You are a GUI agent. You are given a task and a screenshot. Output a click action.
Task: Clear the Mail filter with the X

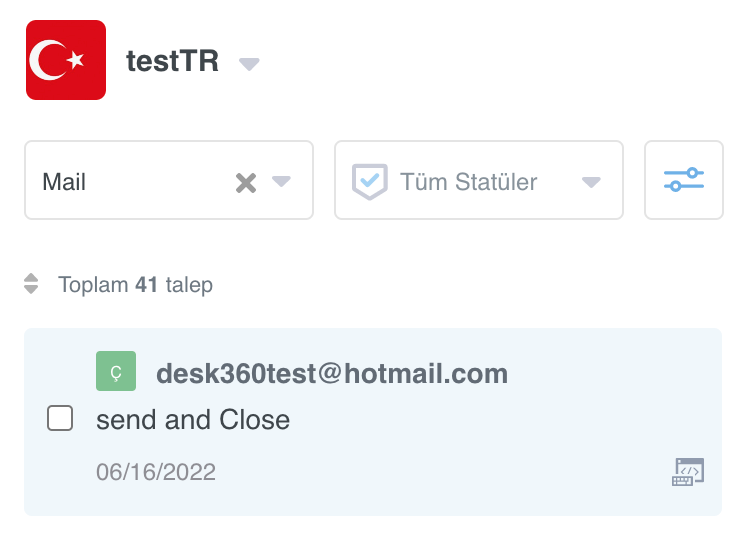tap(246, 183)
